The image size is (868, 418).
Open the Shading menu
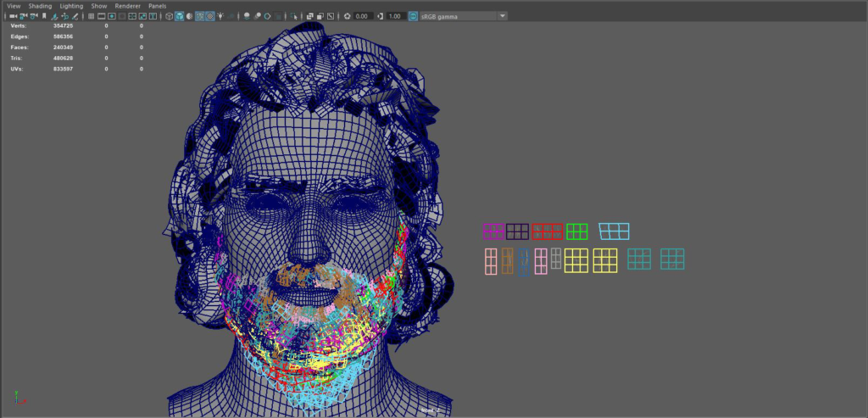coord(40,6)
